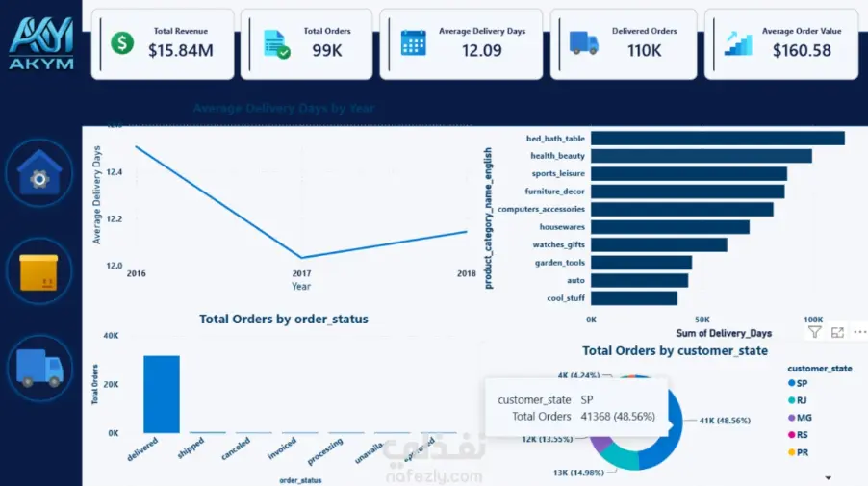Click the Average Delivery Days 12.09 value
Screen dimensions: 868x486
coord(481,50)
